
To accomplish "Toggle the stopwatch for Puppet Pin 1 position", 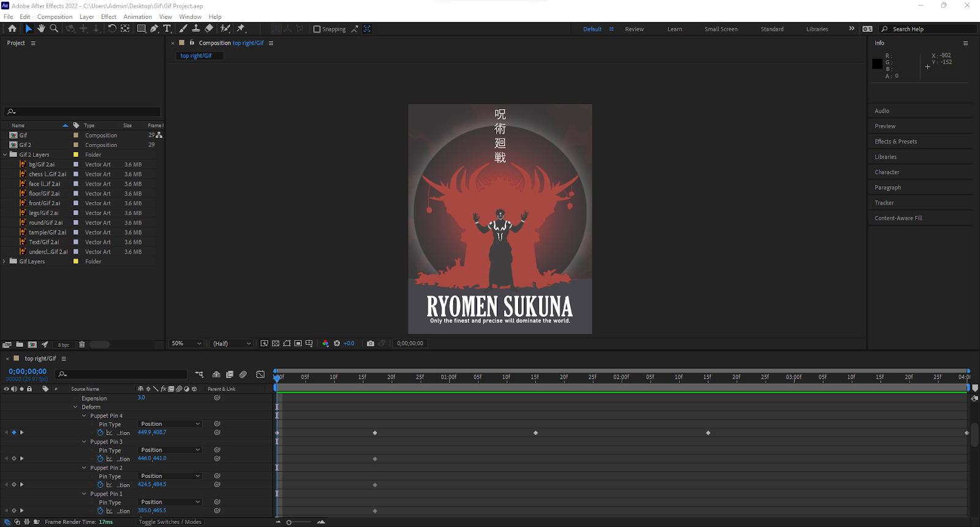I will [100, 510].
